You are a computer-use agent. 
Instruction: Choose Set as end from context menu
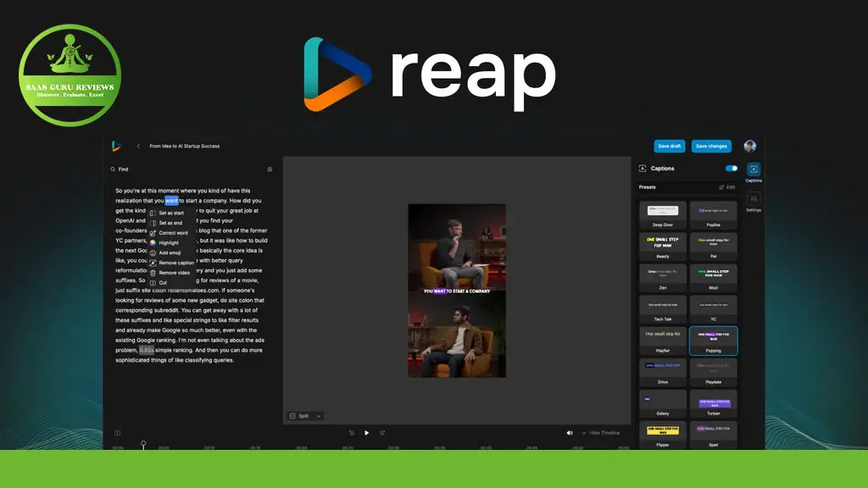click(x=171, y=223)
